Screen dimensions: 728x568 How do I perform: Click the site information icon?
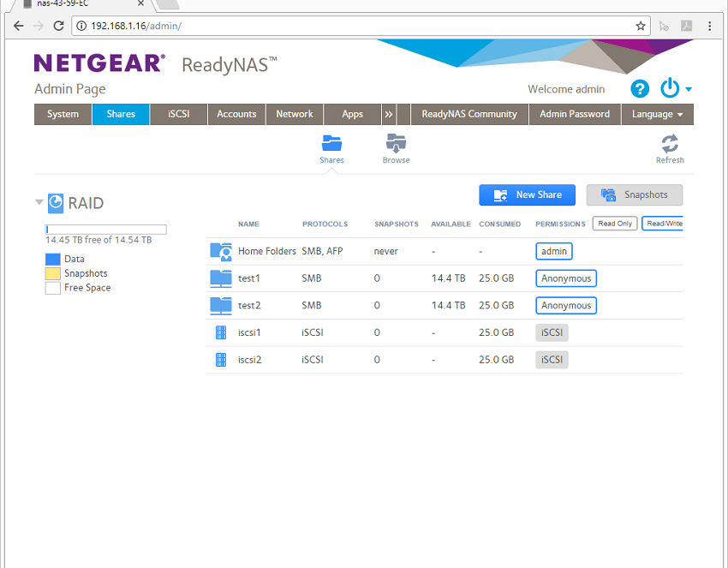[81, 26]
